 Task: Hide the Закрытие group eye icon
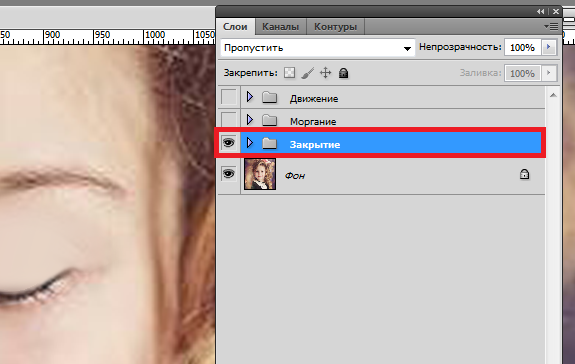click(x=229, y=142)
